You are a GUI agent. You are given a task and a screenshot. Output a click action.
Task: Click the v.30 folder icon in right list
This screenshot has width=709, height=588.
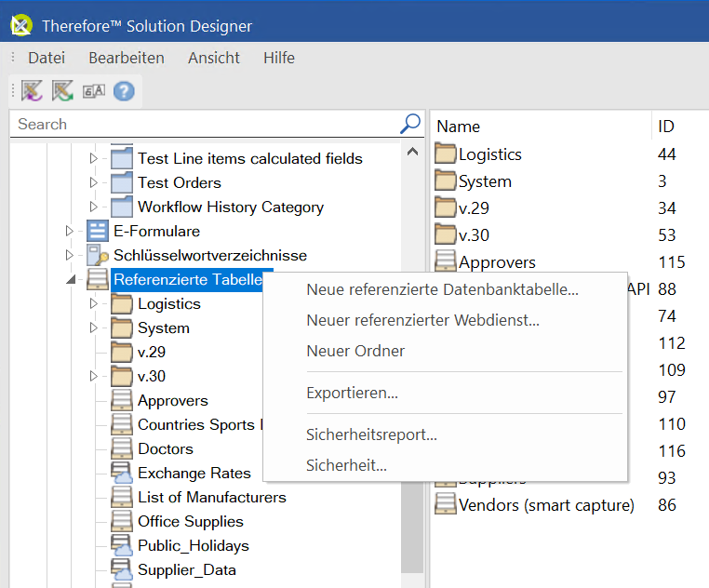[446, 234]
